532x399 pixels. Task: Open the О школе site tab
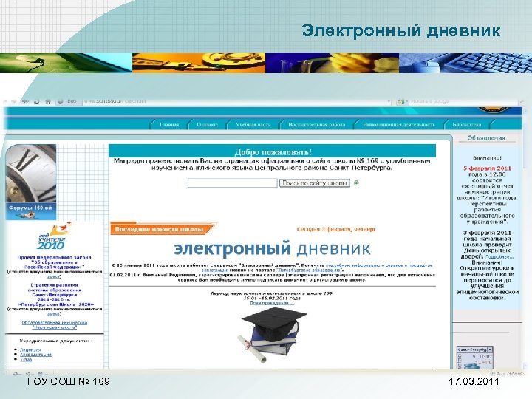[x=207, y=125]
